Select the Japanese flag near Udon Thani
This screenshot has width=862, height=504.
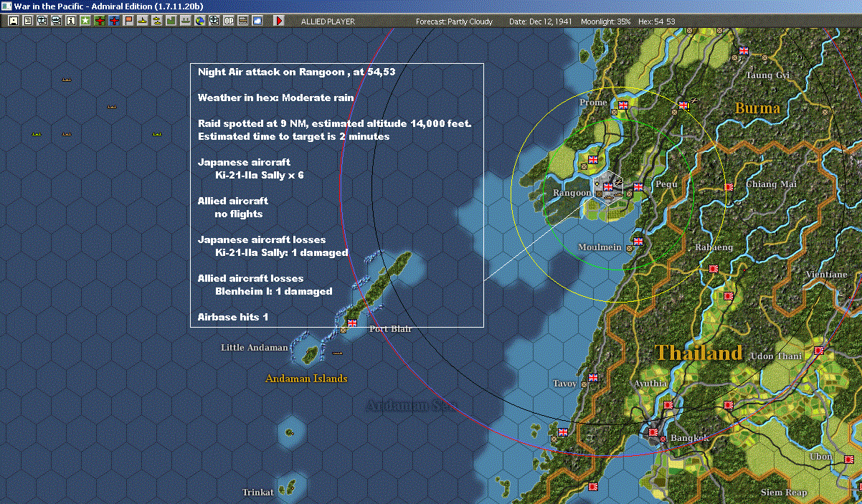pyautogui.click(x=818, y=351)
